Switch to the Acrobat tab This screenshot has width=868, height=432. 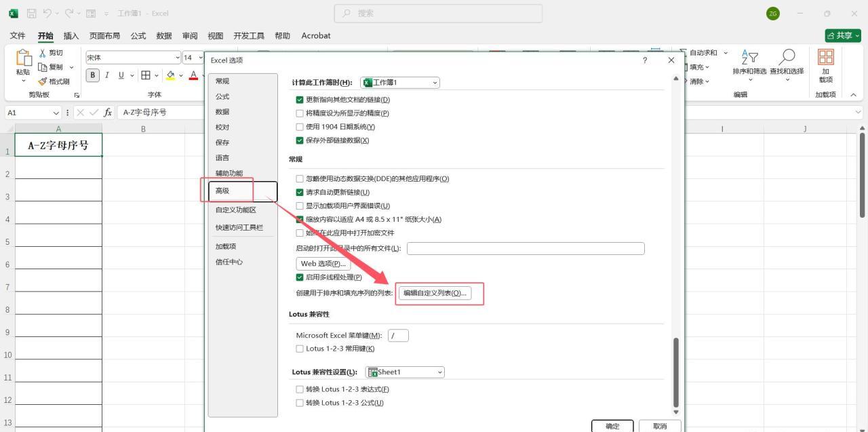[x=316, y=36]
